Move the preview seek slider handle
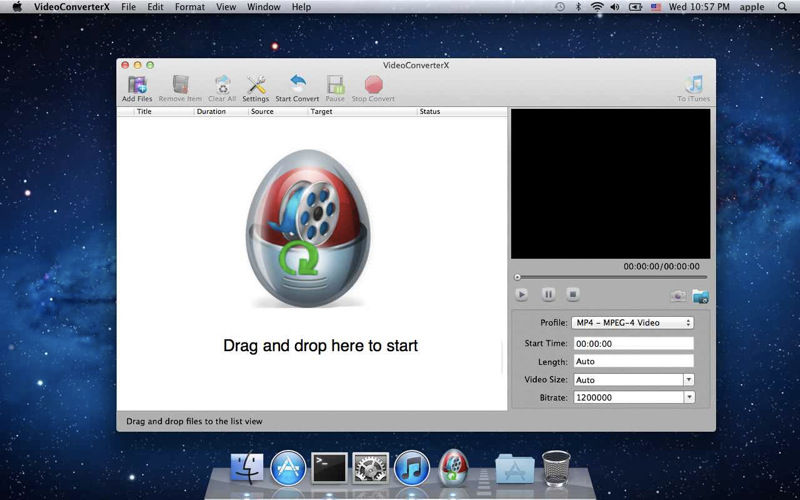Viewport: 800px width, 500px height. [517, 278]
